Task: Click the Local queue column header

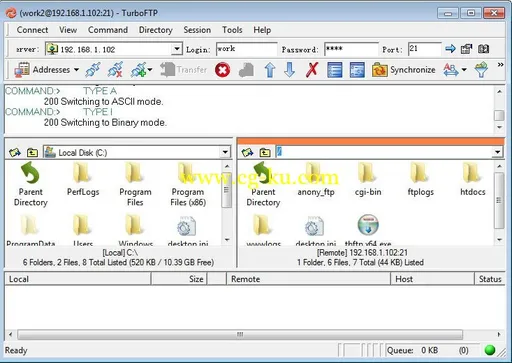Action: pos(78,279)
